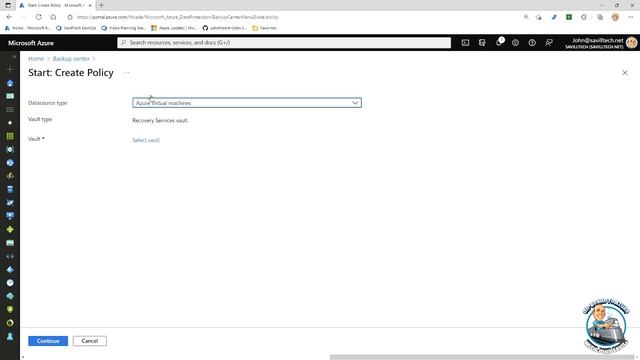This screenshot has height=360, width=640.
Task: Open Edge Collections icon in toolbar
Action: click(x=600, y=17)
